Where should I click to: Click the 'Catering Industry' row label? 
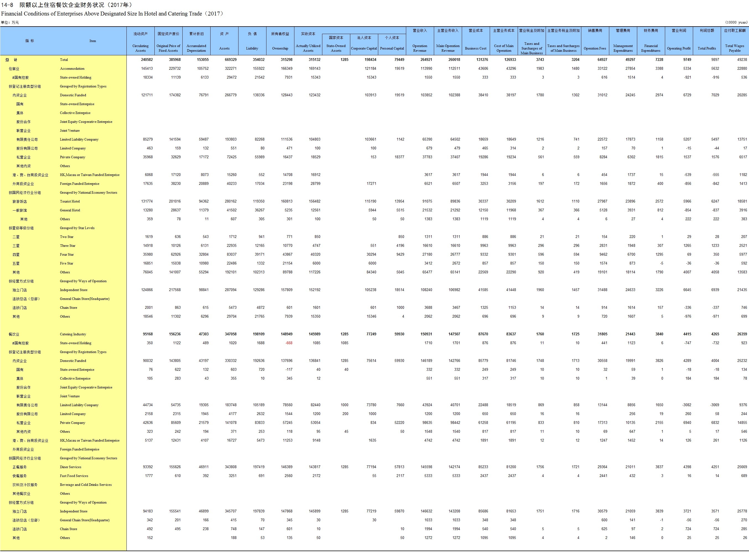pyautogui.click(x=73, y=334)
